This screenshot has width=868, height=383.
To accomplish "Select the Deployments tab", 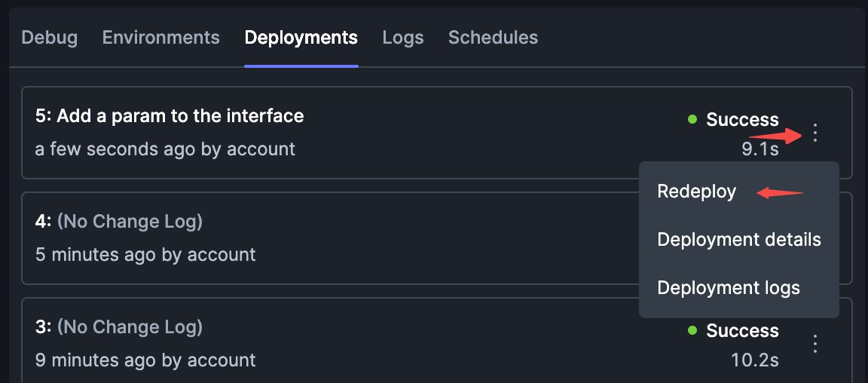I will [301, 38].
